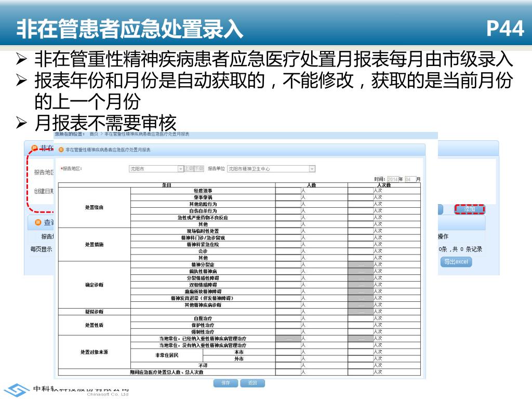Click the 添加 button on the background page
Viewport: 532px width, 399px height.
[x=470, y=209]
